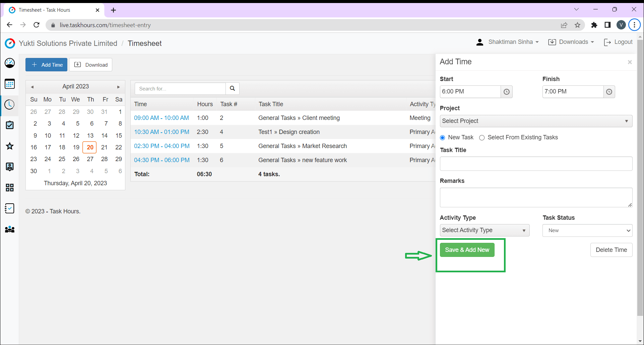Click the Add Time button

point(46,65)
